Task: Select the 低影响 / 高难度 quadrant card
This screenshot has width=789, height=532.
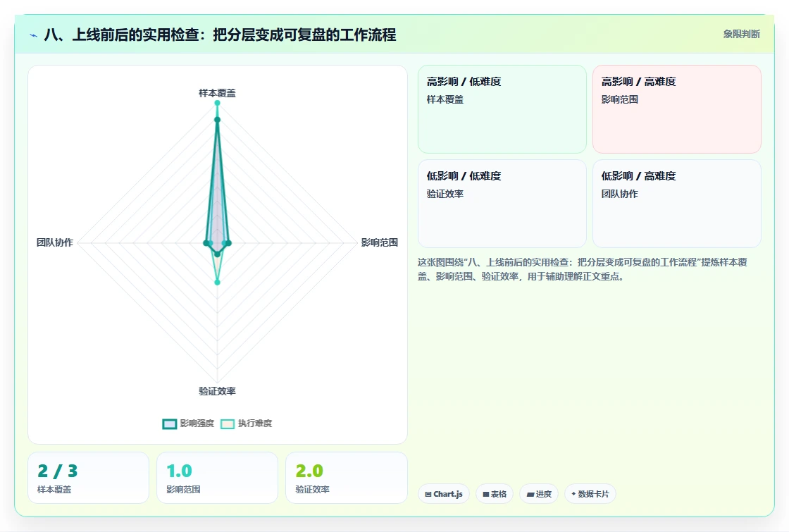Action: tap(677, 204)
